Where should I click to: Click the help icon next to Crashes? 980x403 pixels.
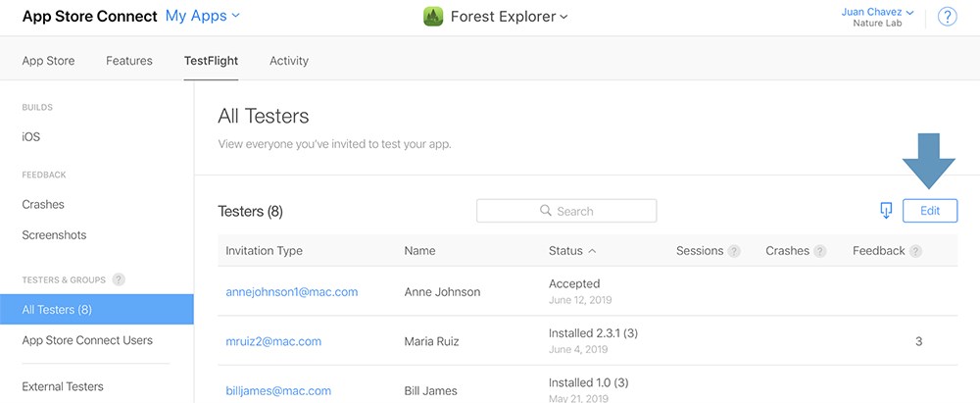(x=820, y=251)
